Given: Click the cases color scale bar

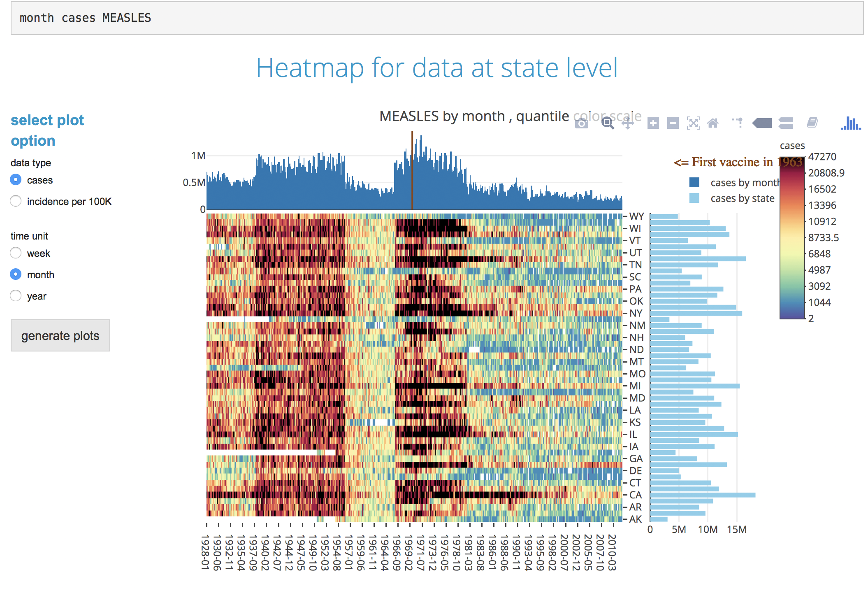Looking at the screenshot, I should (x=792, y=238).
